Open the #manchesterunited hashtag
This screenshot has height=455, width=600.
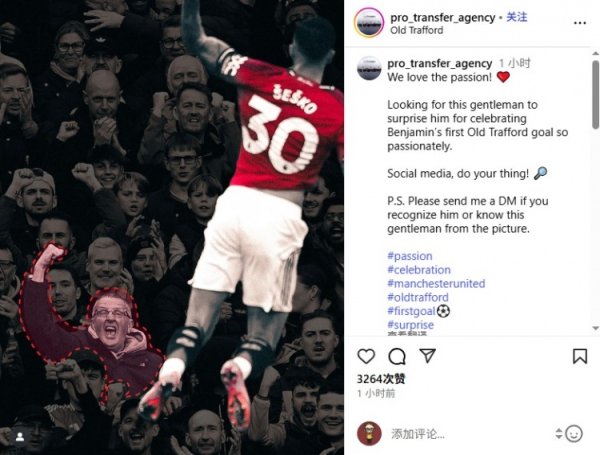(436, 284)
